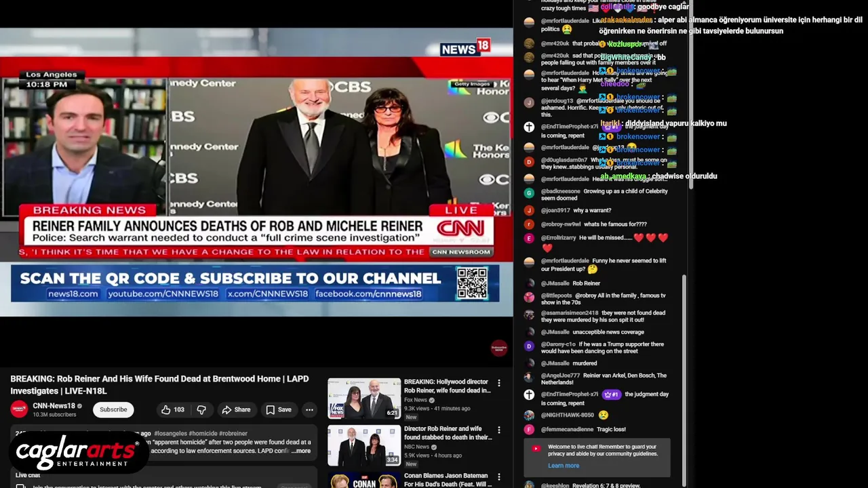The image size is (868, 488).
Task: Open 'BREAKING: Hollywood director Rob Reiner' video title
Action: coord(448,386)
